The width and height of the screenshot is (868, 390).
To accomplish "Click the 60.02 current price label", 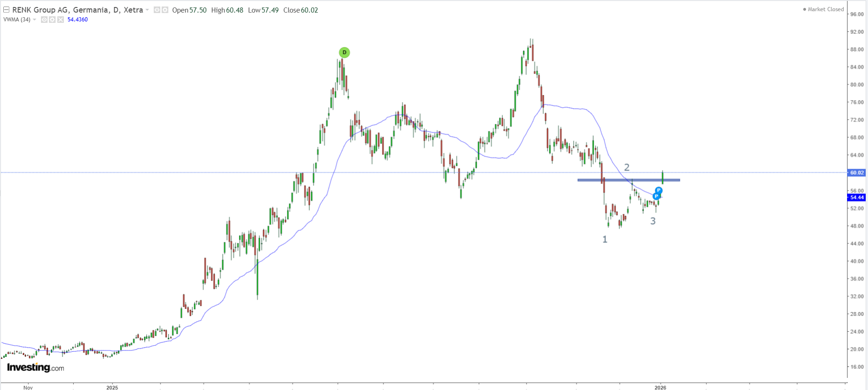I will pyautogui.click(x=856, y=172).
